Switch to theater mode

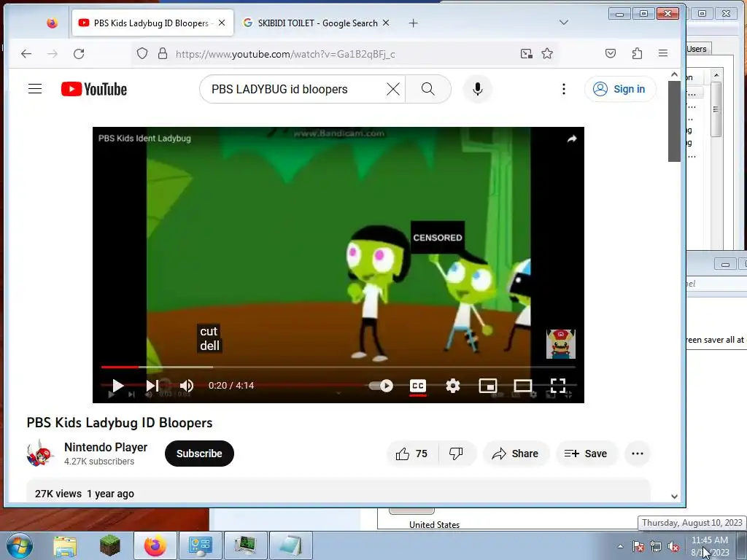(x=522, y=386)
